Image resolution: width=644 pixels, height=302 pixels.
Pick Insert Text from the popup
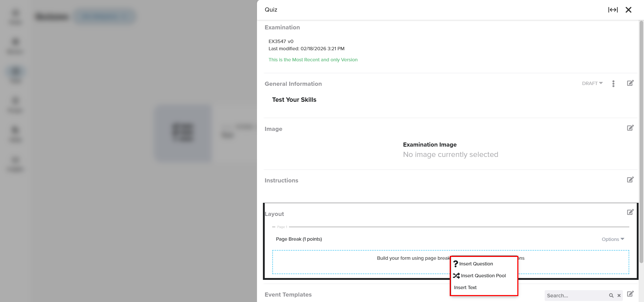point(465,288)
